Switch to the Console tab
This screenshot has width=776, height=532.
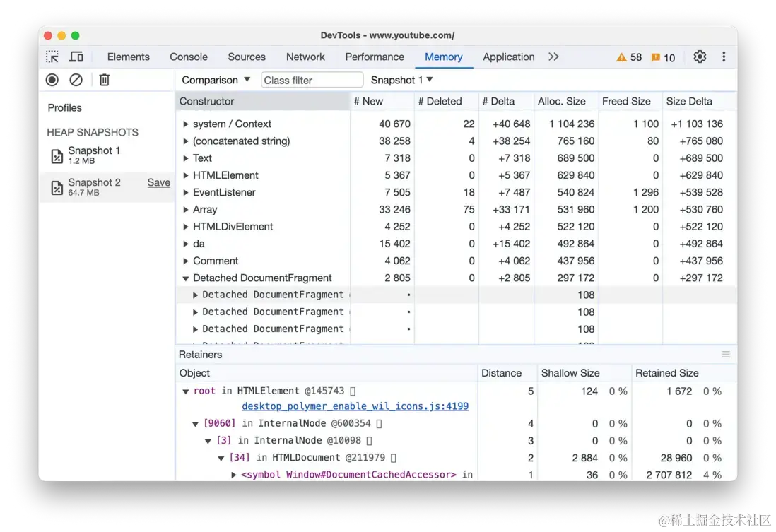189,57
